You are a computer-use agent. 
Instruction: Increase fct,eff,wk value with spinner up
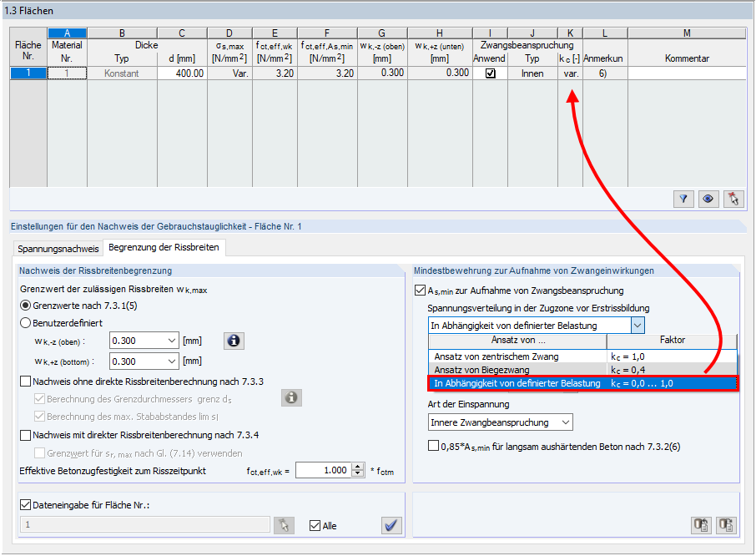pos(357,467)
